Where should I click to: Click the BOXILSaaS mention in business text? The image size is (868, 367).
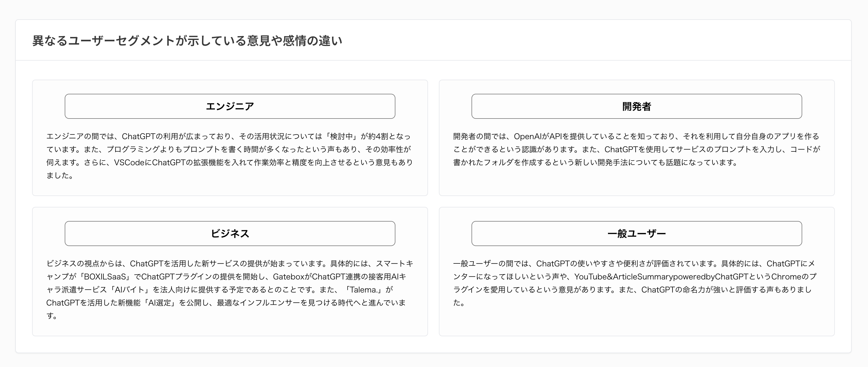(105, 277)
